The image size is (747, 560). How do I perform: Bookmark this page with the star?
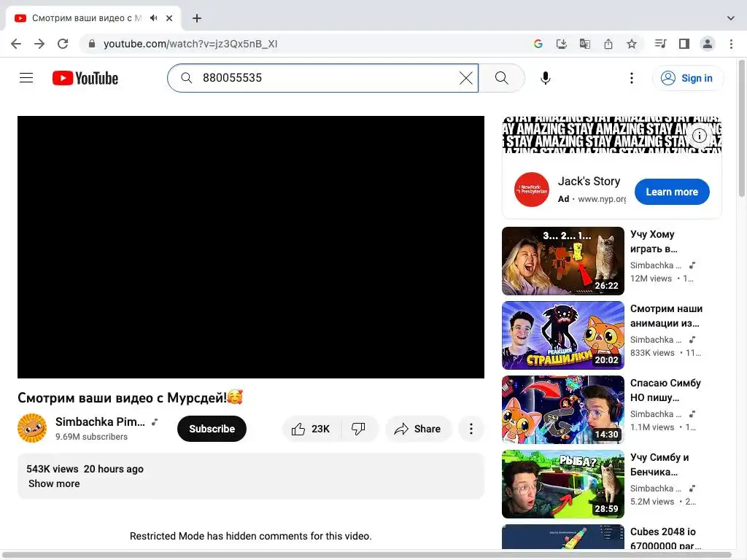[632, 44]
